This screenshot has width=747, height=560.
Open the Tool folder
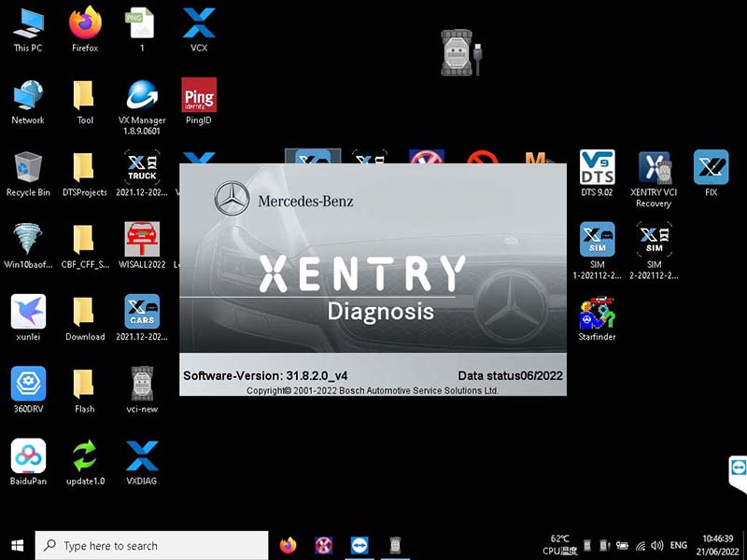tap(85, 102)
